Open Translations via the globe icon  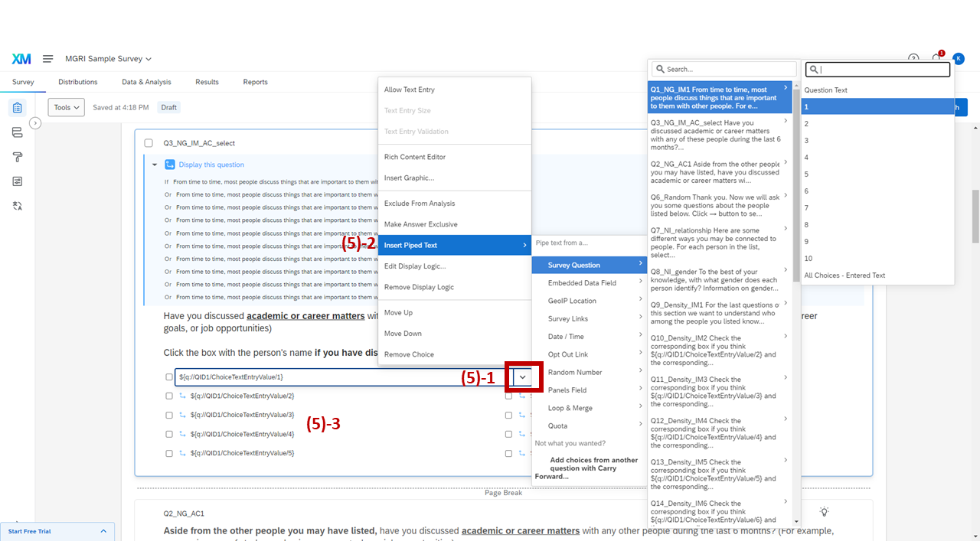17,205
